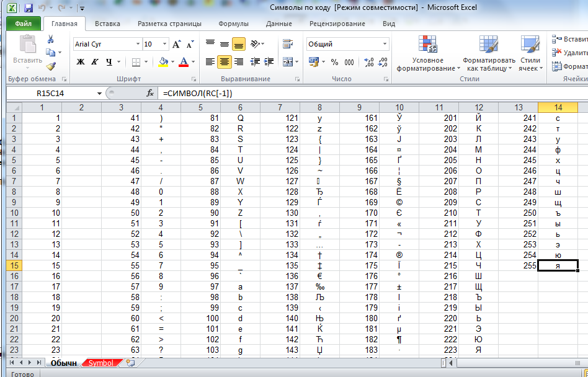
Task: Select all cells using corner button
Action: pyautogui.click(x=14, y=107)
